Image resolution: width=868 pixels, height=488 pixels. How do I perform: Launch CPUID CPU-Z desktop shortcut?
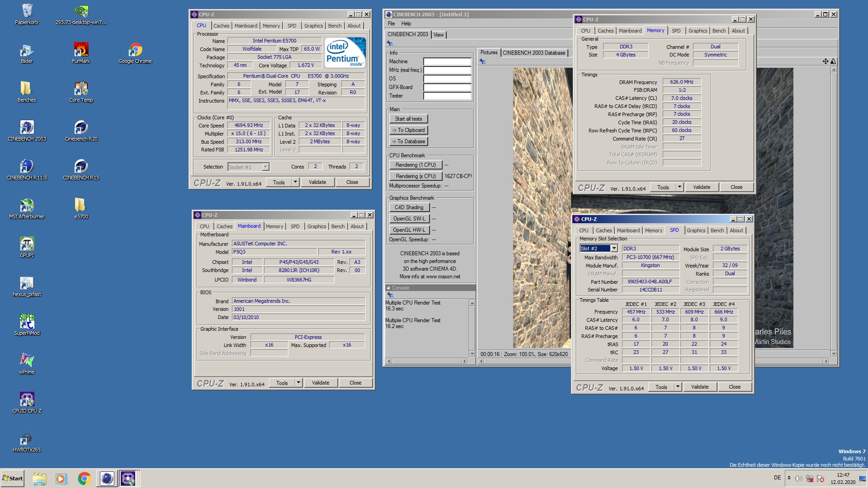point(27,403)
